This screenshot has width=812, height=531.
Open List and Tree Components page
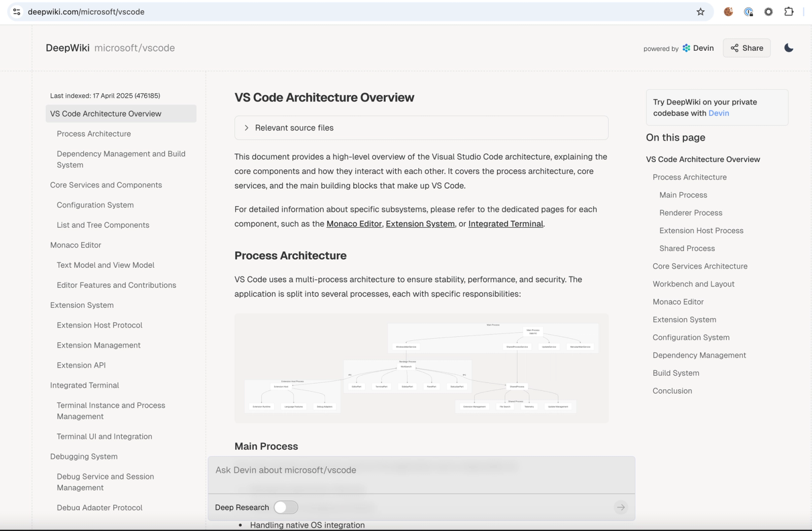pos(103,225)
